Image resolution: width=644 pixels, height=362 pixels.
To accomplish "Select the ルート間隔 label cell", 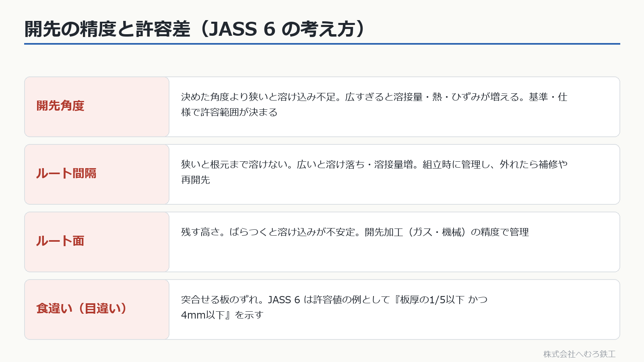I will click(97, 174).
